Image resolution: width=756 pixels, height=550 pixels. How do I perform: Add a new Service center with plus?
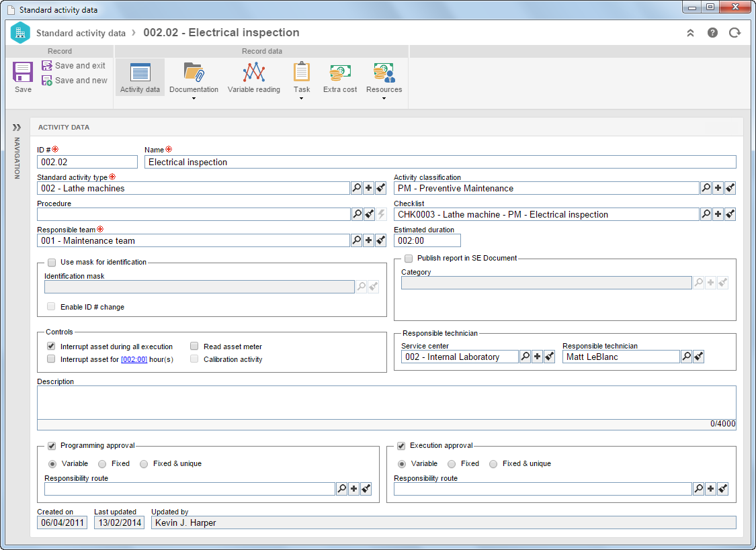click(x=537, y=357)
